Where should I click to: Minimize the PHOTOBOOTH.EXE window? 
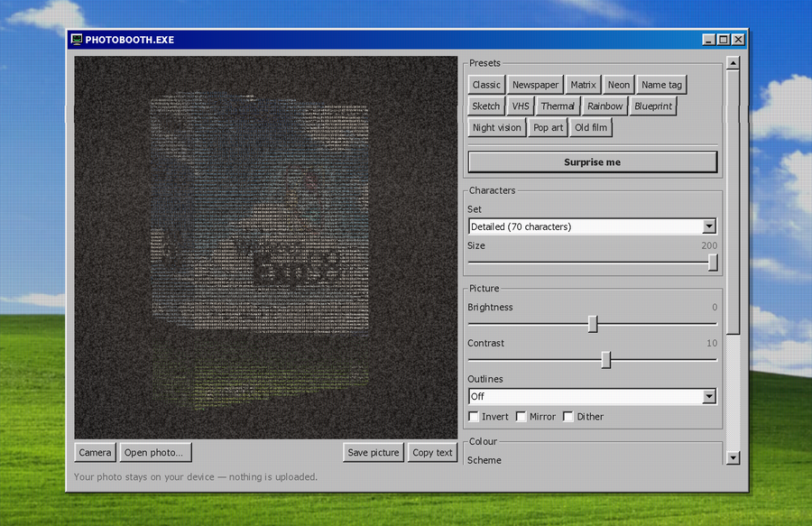(709, 40)
